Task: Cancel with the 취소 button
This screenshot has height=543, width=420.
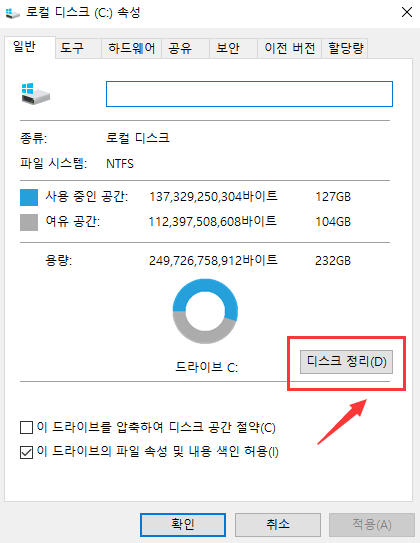Action: click(x=278, y=525)
